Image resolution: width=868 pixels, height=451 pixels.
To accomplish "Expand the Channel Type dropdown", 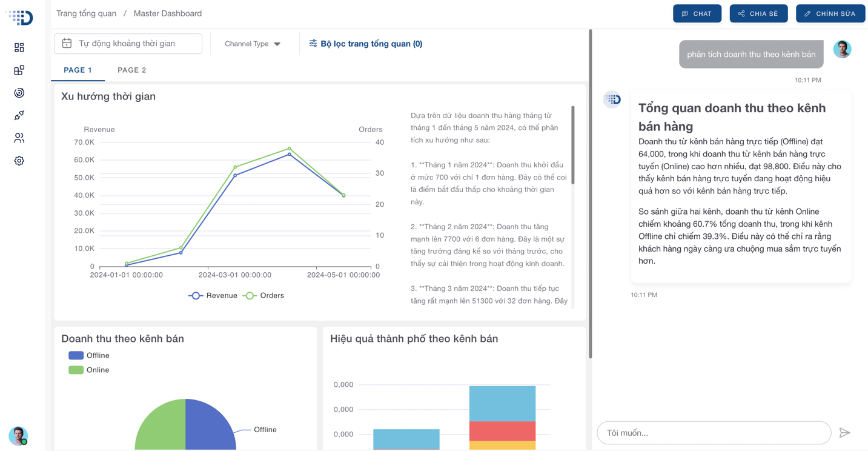I will click(253, 44).
